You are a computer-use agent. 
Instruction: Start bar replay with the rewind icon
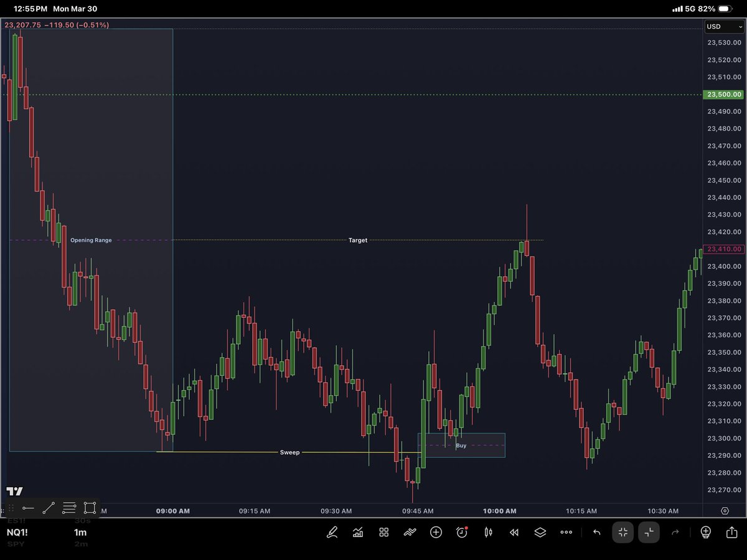[514, 533]
